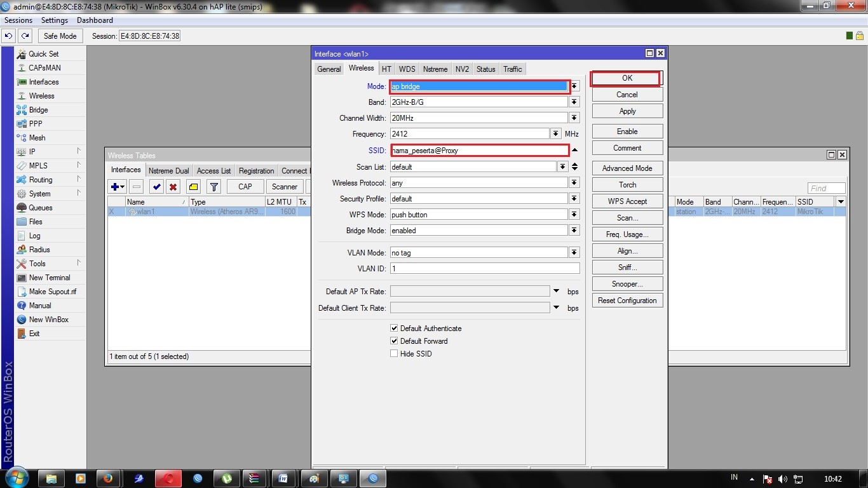868x488 pixels.
Task: Toggle the Default Authenticate checkbox
Action: click(394, 329)
